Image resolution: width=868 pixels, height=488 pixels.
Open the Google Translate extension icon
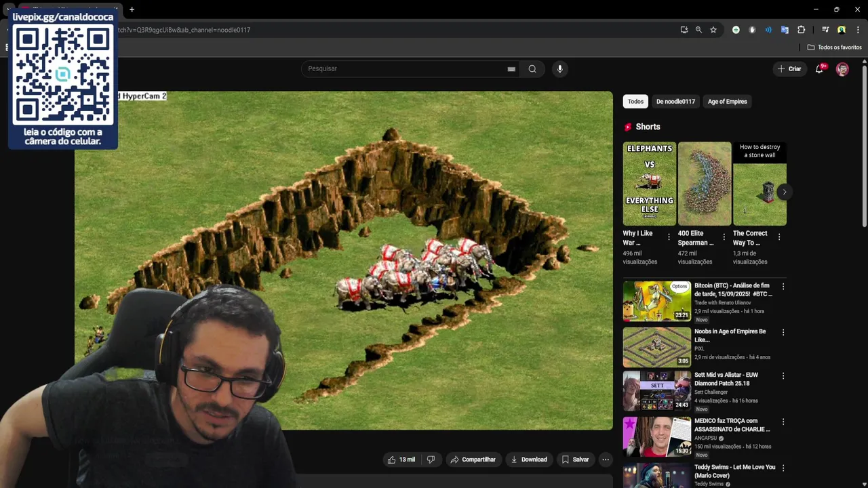pos(785,30)
